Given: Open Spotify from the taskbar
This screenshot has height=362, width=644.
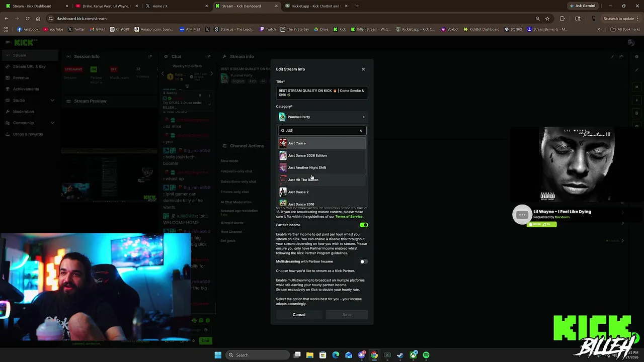Looking at the screenshot, I should (426, 355).
